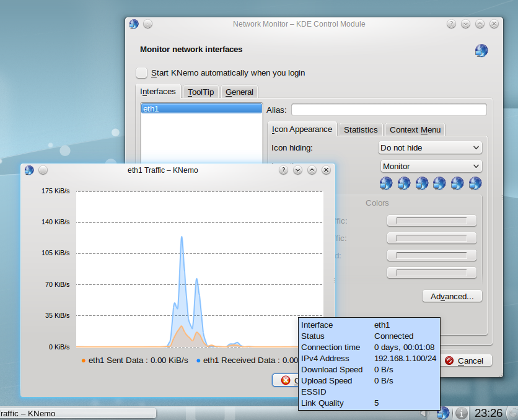Switch to the ToolTip tab
518x420 pixels.
pos(201,92)
